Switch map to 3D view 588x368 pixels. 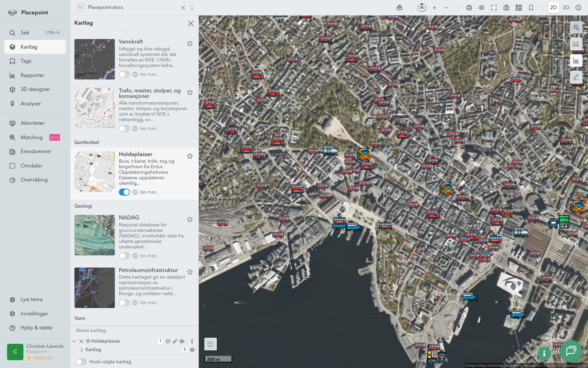566,8
